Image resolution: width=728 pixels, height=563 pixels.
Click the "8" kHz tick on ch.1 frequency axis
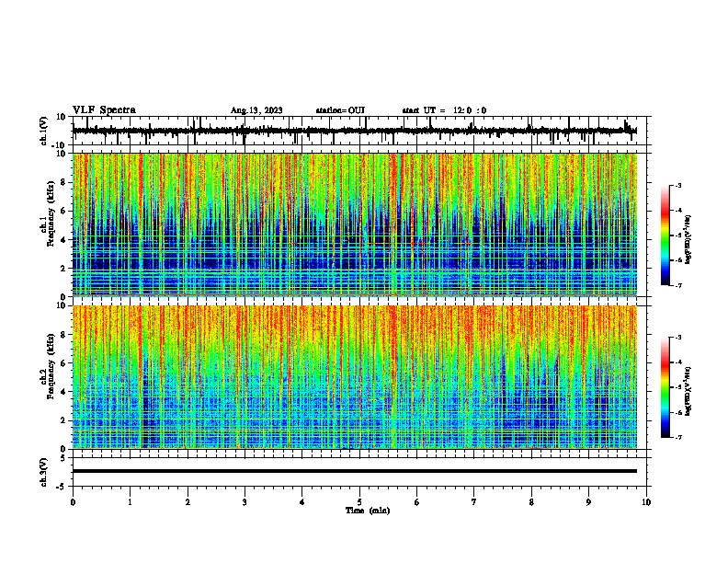[63, 182]
